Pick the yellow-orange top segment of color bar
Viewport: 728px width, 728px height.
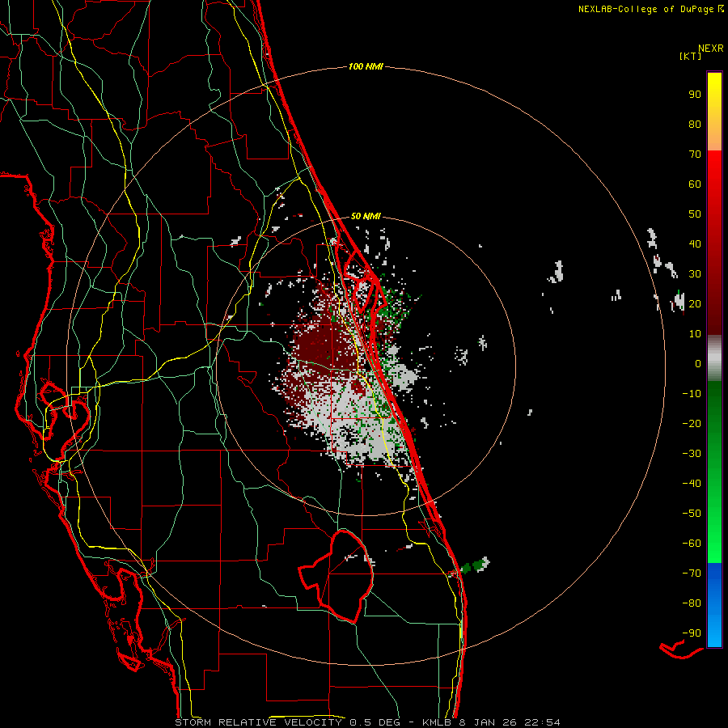(714, 112)
